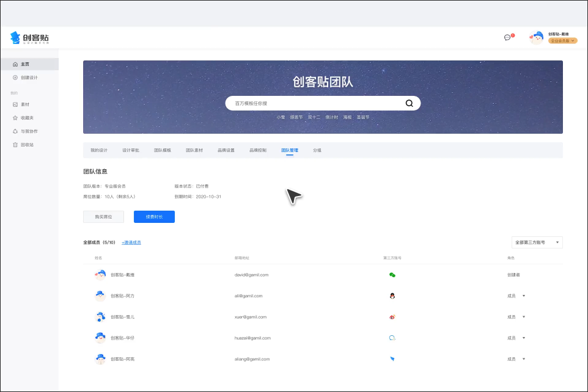
Task: Open 收藏夹 favorites in sidebar
Action: (26, 118)
